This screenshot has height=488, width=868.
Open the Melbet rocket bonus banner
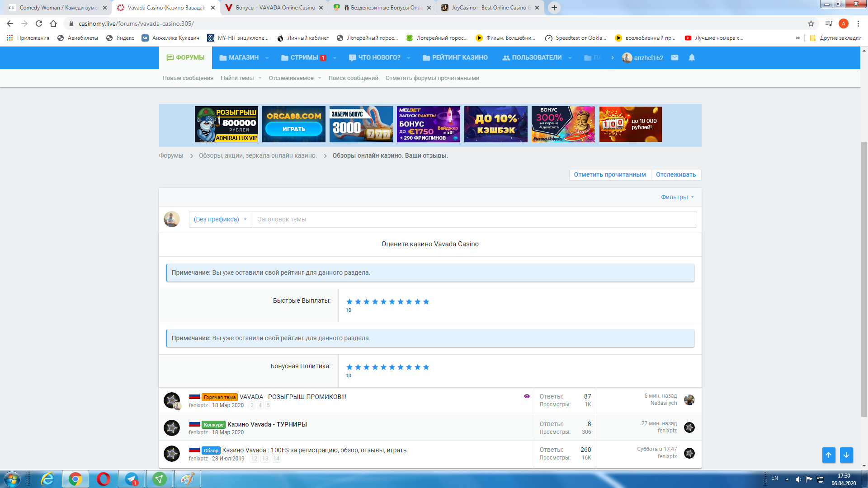(x=429, y=124)
